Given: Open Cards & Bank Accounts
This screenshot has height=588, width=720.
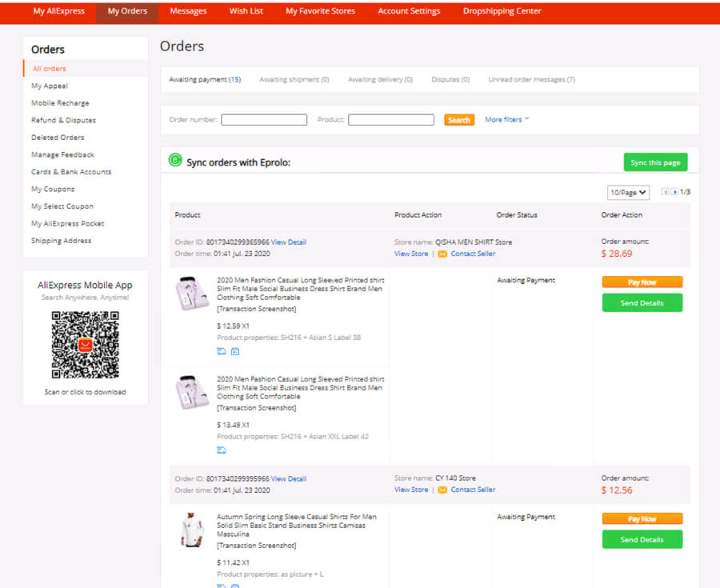Looking at the screenshot, I should tap(71, 172).
